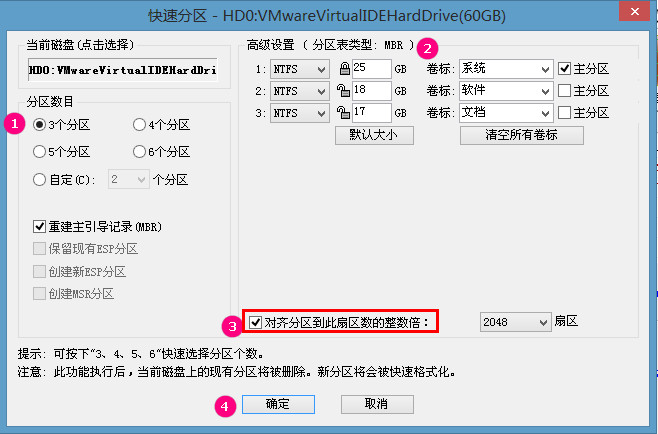
Task: Click the 默认大小 button
Action: pos(374,135)
